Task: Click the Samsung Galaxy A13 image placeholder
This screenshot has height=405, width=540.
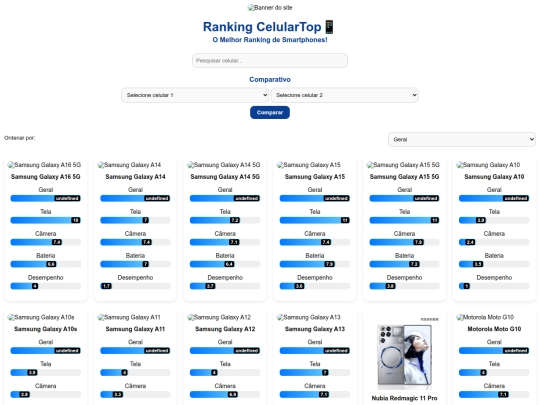Action: click(x=309, y=317)
